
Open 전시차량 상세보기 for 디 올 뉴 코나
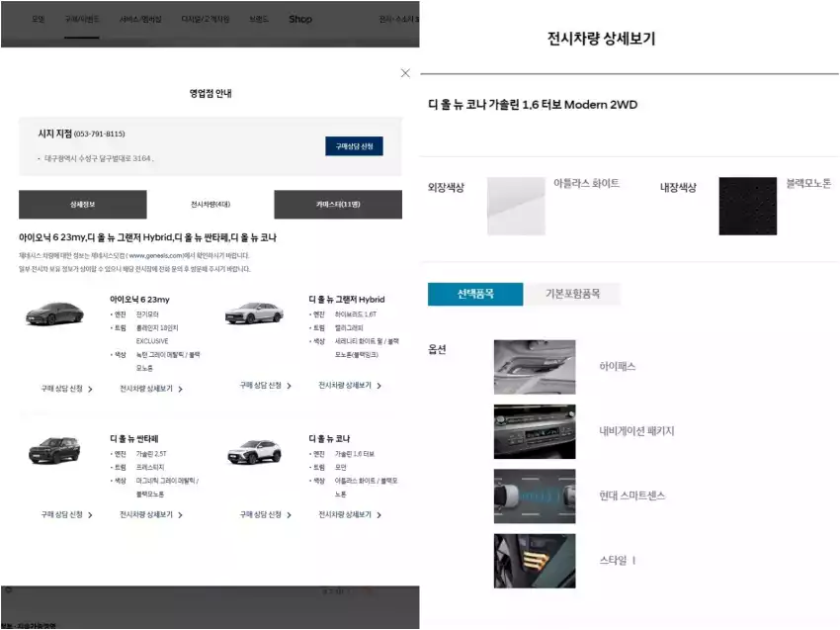(350, 514)
